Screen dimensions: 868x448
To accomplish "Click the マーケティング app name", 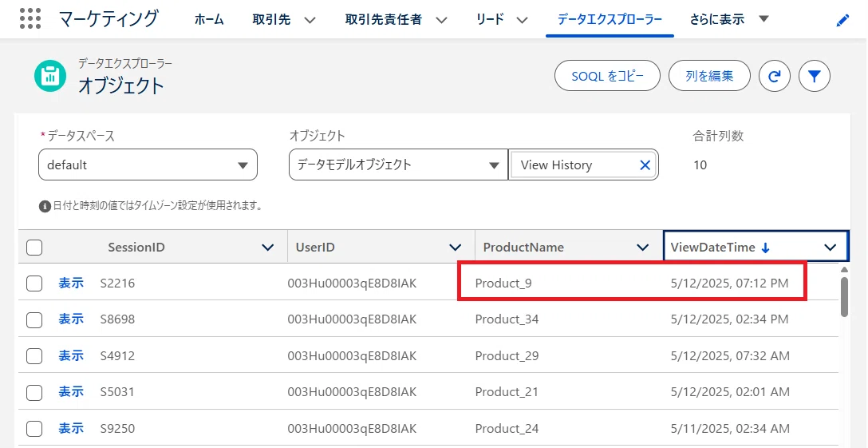I will (108, 19).
